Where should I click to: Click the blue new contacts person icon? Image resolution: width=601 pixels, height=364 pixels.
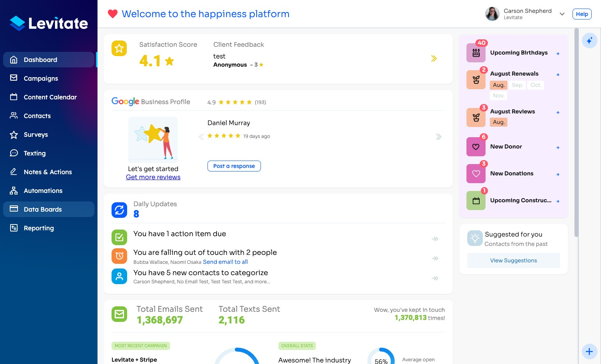click(x=119, y=276)
